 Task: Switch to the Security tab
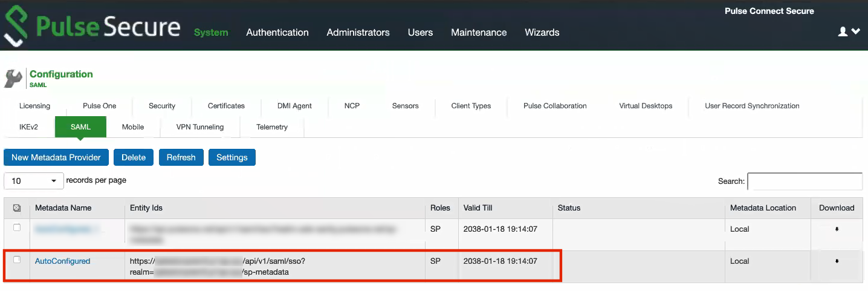162,106
